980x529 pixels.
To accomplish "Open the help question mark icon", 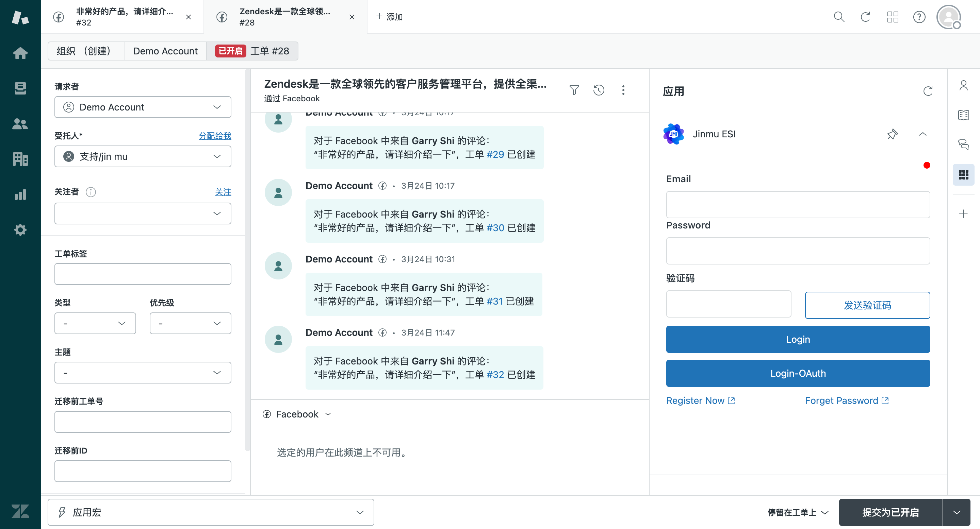I will [x=919, y=17].
